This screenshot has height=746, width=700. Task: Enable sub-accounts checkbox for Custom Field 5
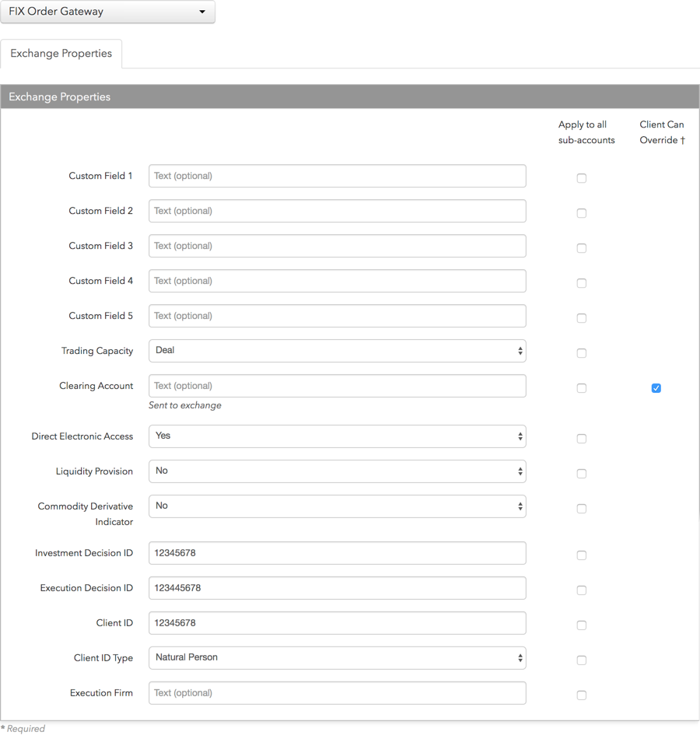point(581,318)
